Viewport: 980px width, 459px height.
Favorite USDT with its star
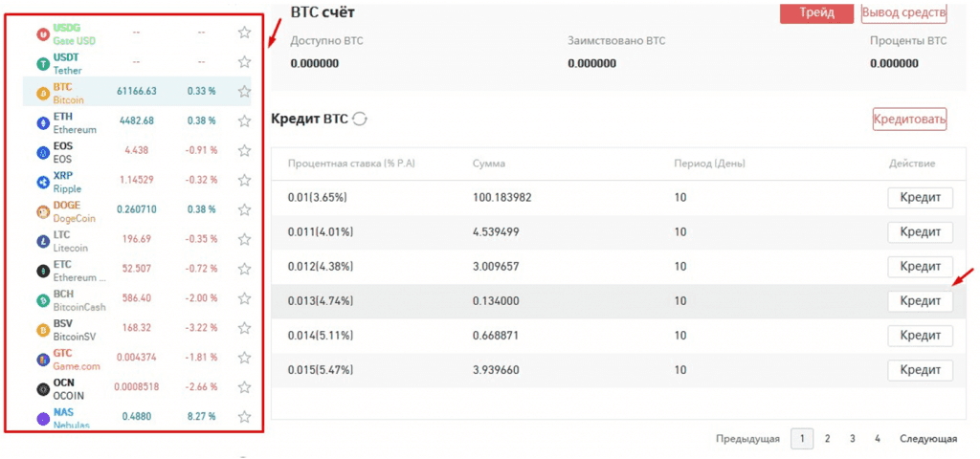[x=244, y=62]
